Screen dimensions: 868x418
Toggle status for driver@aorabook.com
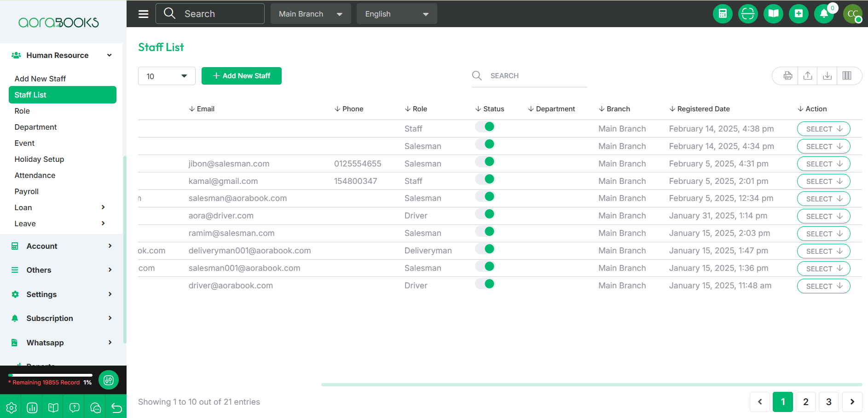(485, 284)
